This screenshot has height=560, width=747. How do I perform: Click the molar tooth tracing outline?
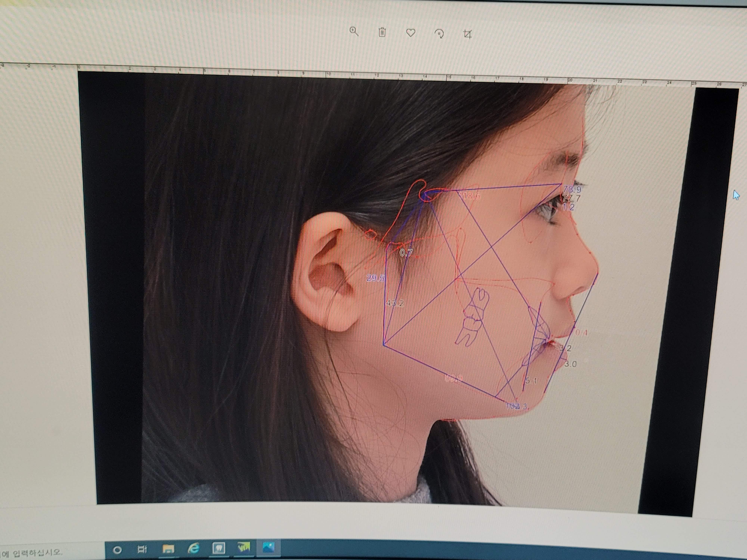pyautogui.click(x=473, y=317)
